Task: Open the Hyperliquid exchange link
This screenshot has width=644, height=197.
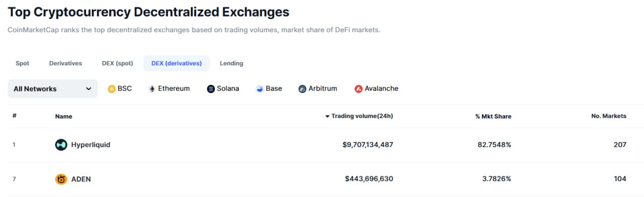Action: click(x=91, y=145)
